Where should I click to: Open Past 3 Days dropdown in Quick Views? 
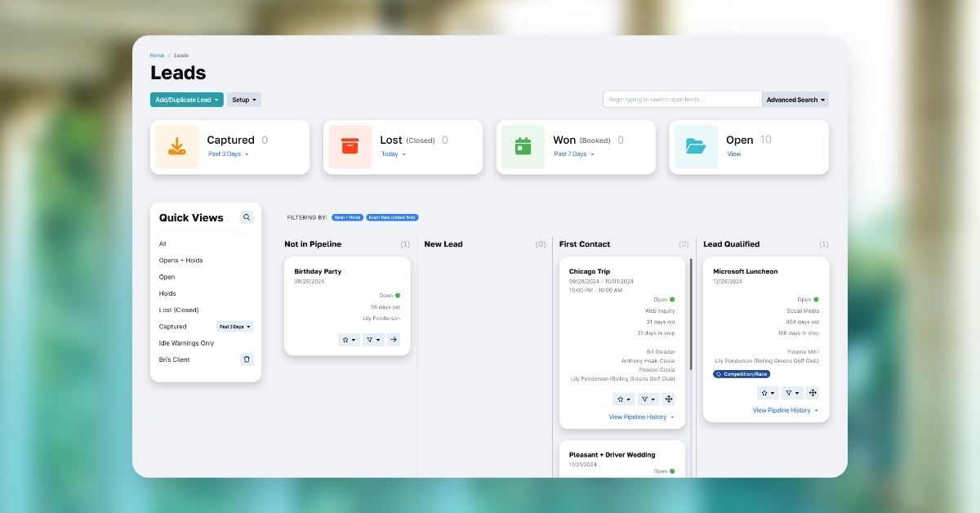click(234, 327)
